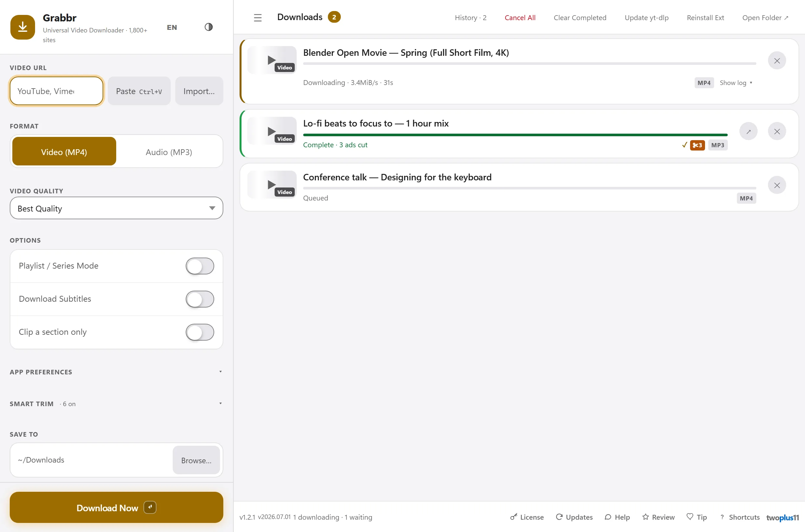Remove the queued Conference talk item
Image resolution: width=805 pixels, height=532 pixels.
777,185
